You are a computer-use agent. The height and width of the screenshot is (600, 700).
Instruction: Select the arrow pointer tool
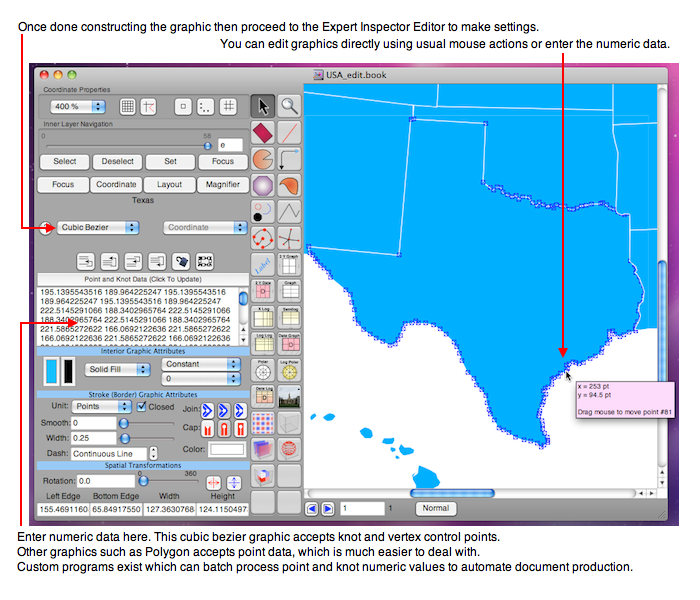[262, 105]
